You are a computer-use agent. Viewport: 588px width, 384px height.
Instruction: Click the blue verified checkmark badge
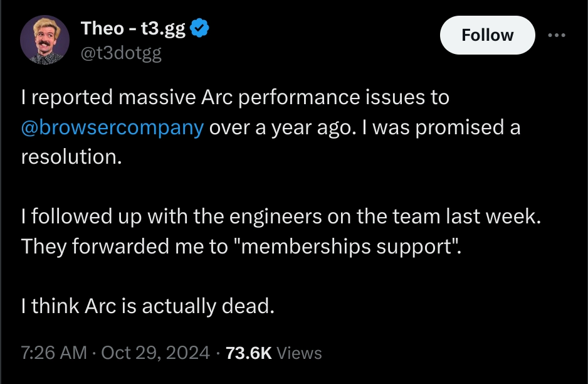point(199,28)
